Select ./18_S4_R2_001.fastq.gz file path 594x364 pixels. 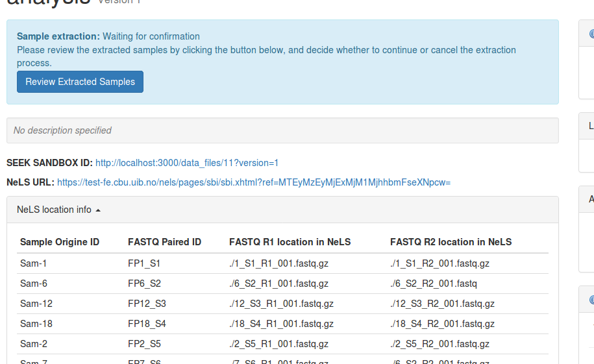coord(443,324)
